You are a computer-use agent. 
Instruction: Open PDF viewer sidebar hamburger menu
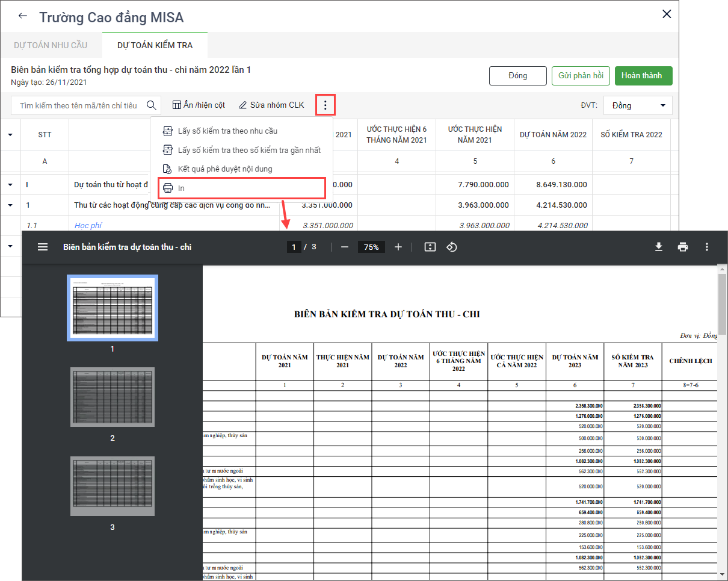pos(43,247)
